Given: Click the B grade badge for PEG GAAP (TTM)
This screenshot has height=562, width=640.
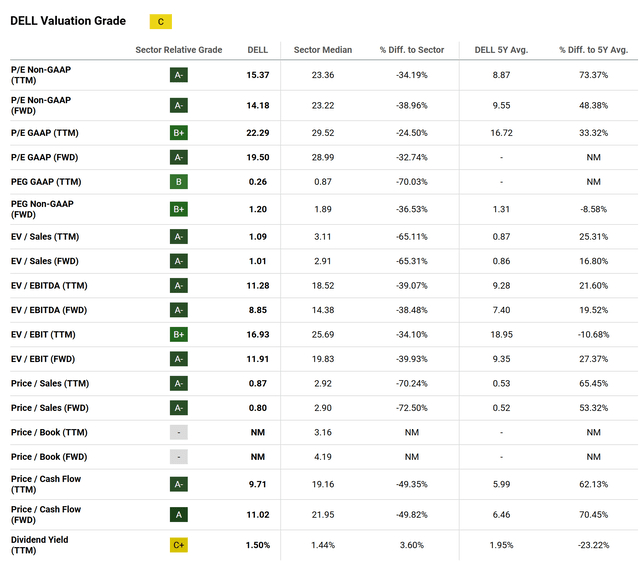Looking at the screenshot, I should pos(179,182).
